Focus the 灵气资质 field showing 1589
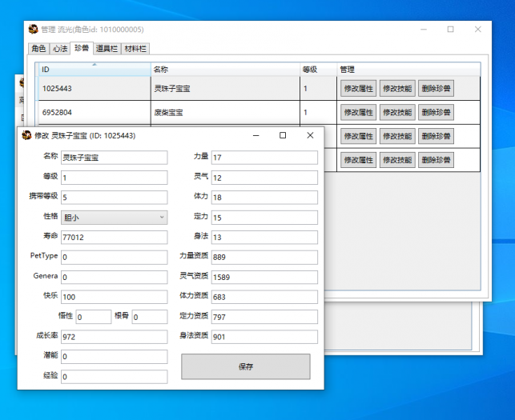 pyautogui.click(x=264, y=277)
